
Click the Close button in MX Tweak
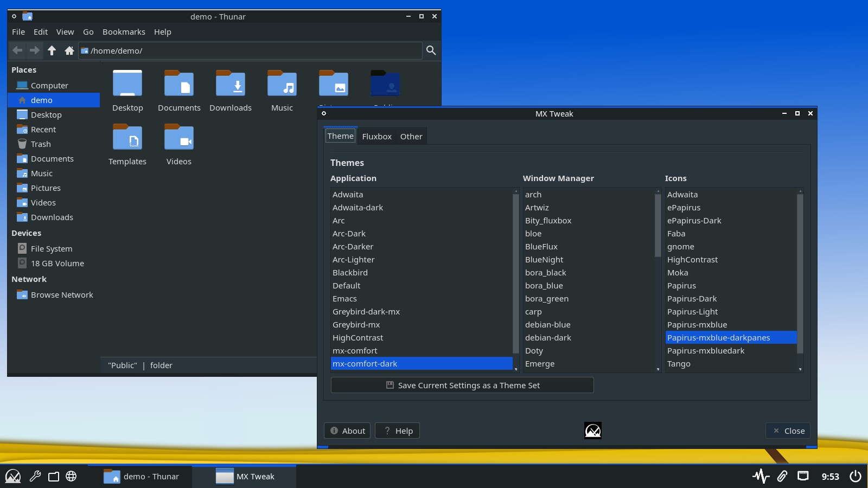788,431
